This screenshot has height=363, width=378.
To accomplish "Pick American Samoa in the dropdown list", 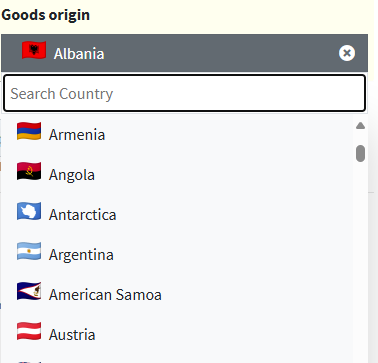I will (x=177, y=294).
